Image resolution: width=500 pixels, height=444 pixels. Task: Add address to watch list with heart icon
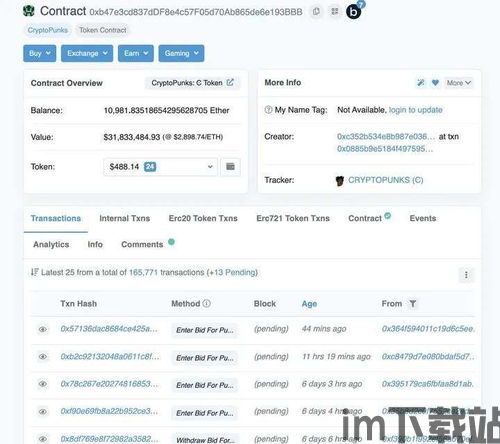pos(435,83)
